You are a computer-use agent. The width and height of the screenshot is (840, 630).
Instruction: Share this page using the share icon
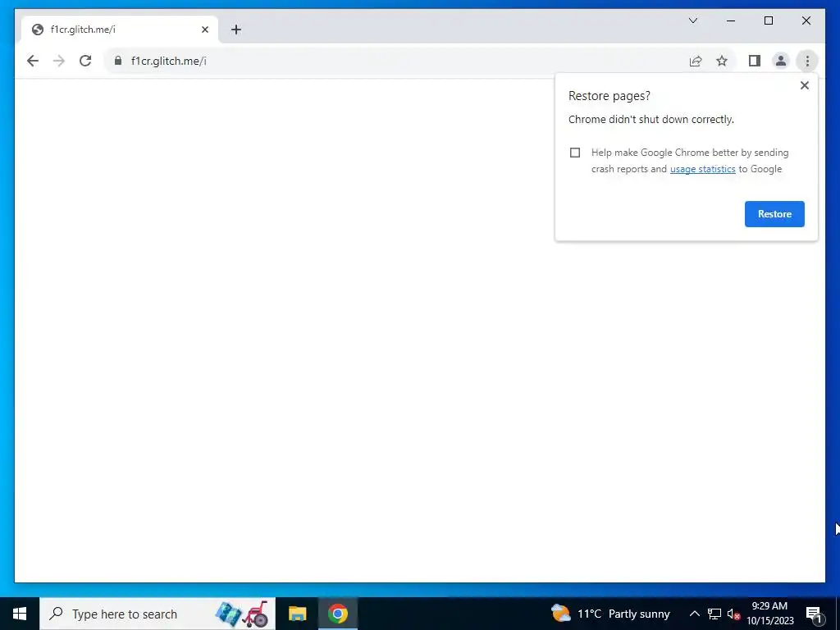tap(696, 61)
